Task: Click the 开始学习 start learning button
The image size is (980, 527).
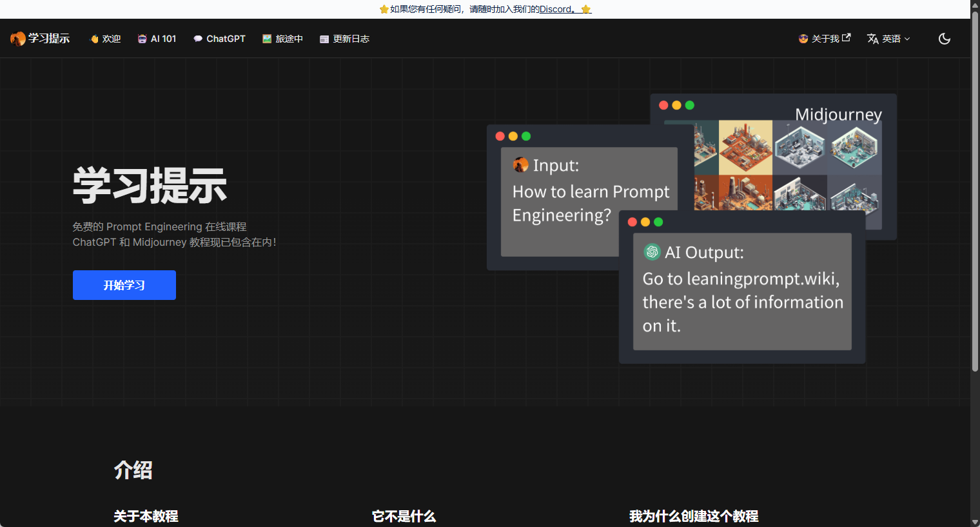Action: tap(124, 285)
